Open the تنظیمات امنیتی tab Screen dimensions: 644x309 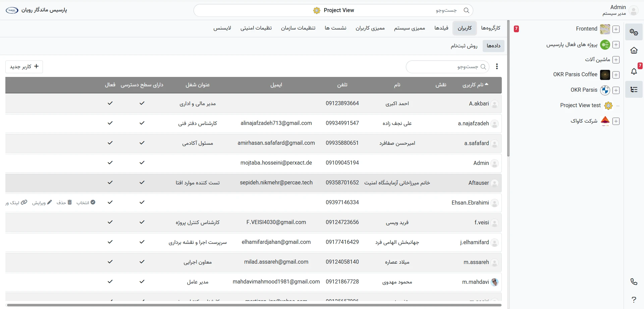click(256, 28)
